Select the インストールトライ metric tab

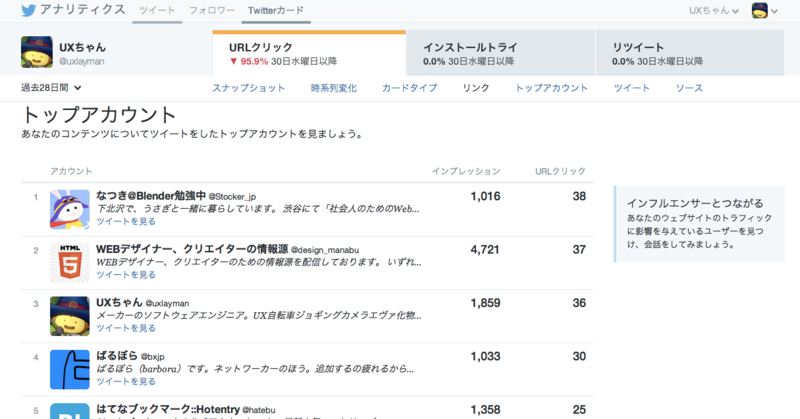click(501, 53)
